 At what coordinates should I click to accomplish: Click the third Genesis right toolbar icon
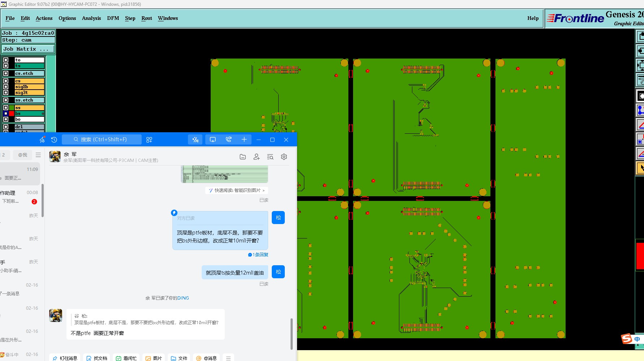pyautogui.click(x=640, y=66)
